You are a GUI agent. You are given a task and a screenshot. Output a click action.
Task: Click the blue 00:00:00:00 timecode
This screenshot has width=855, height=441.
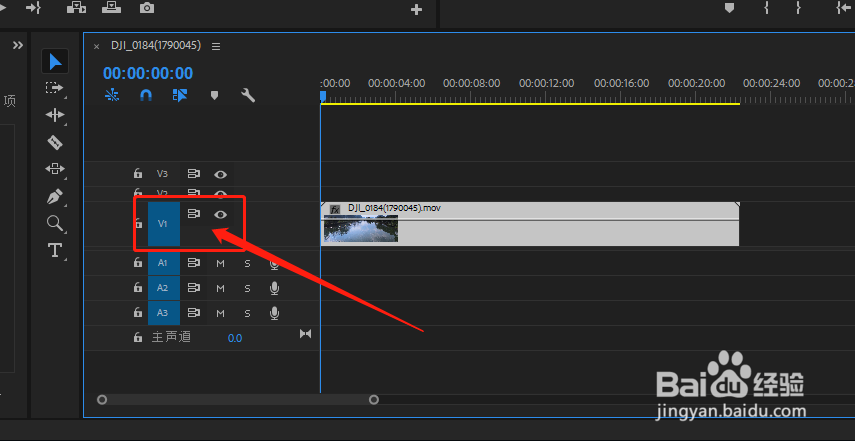coord(148,73)
